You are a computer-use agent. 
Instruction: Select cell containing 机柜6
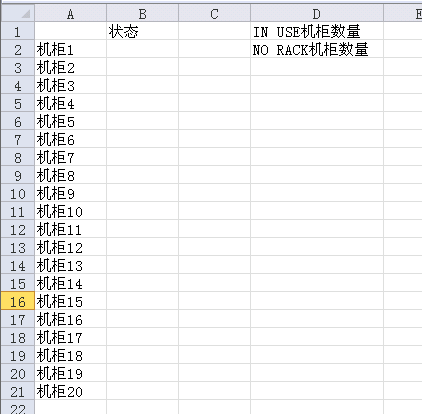(x=70, y=139)
